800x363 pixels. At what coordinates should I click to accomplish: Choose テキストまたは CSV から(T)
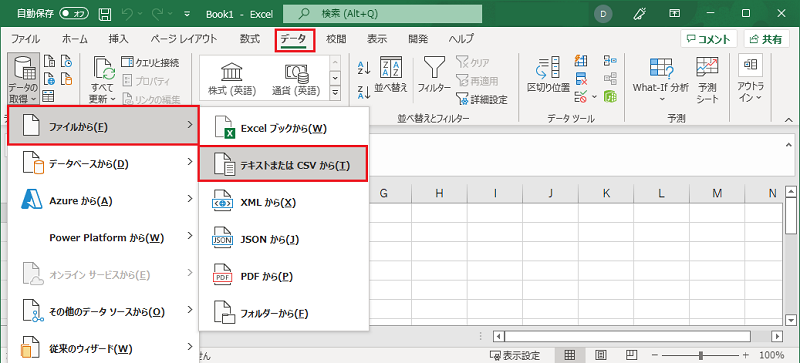tap(283, 164)
